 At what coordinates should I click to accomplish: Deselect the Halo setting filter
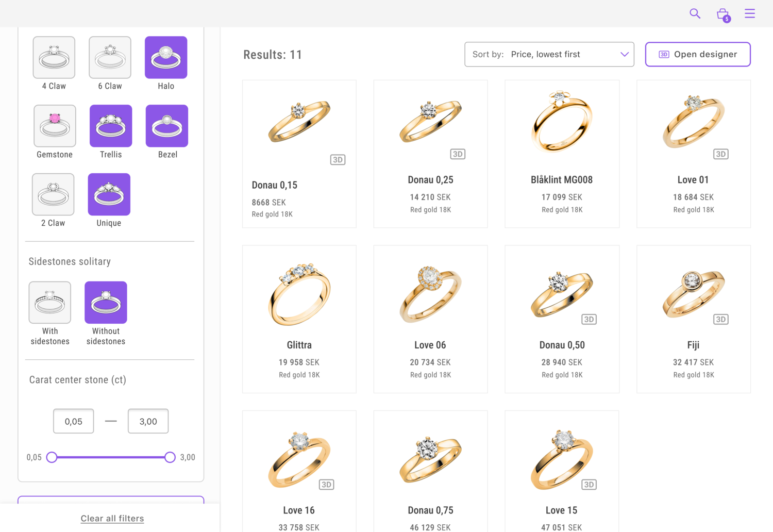pos(166,57)
